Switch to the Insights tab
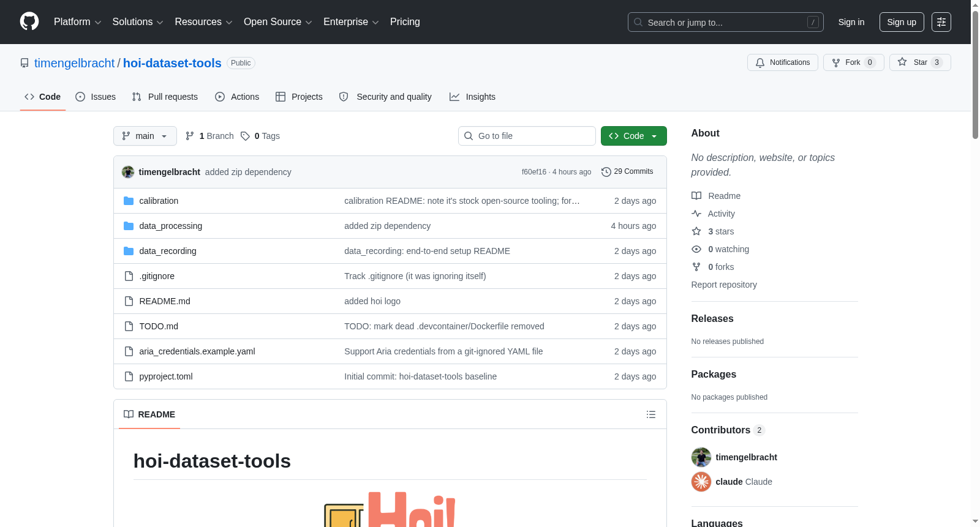This screenshot has width=980, height=527. pyautogui.click(x=472, y=97)
